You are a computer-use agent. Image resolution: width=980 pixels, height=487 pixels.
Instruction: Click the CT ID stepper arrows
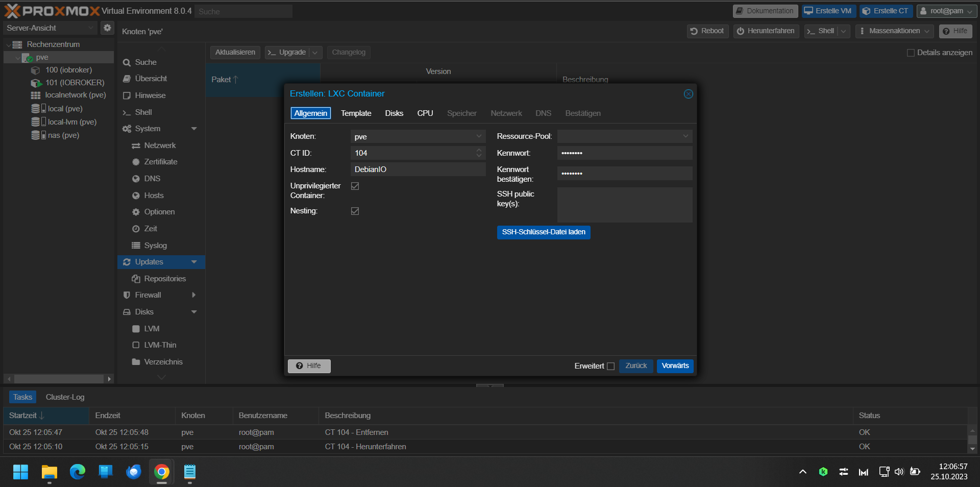click(479, 153)
